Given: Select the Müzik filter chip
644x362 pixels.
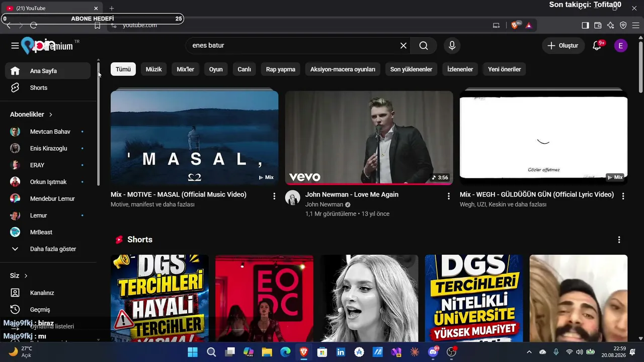Looking at the screenshot, I should (154, 69).
